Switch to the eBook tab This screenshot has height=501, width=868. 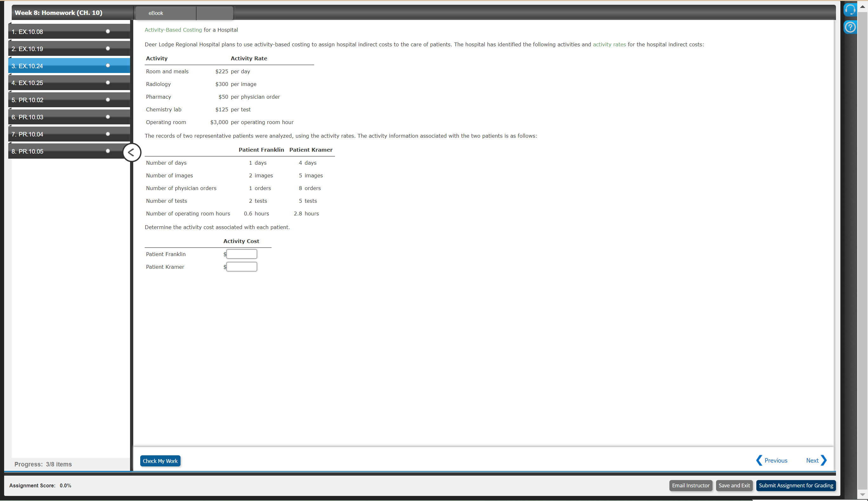[155, 13]
